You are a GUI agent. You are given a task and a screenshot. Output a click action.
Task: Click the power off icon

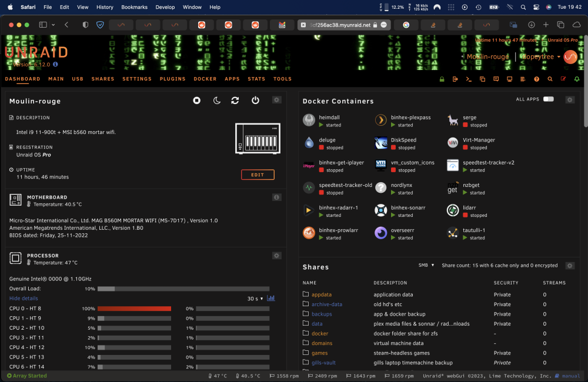(255, 100)
